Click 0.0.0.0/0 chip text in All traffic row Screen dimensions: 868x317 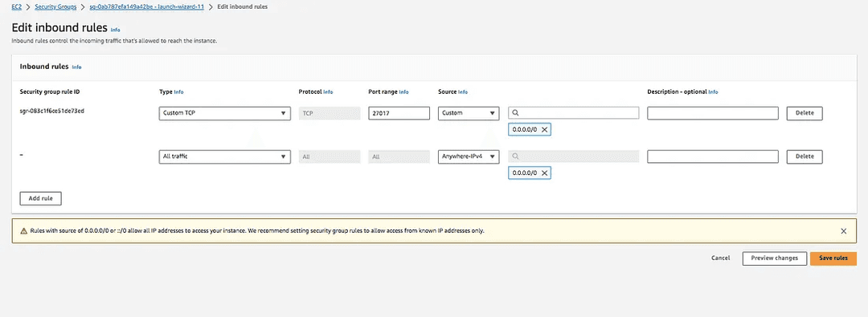click(x=525, y=173)
